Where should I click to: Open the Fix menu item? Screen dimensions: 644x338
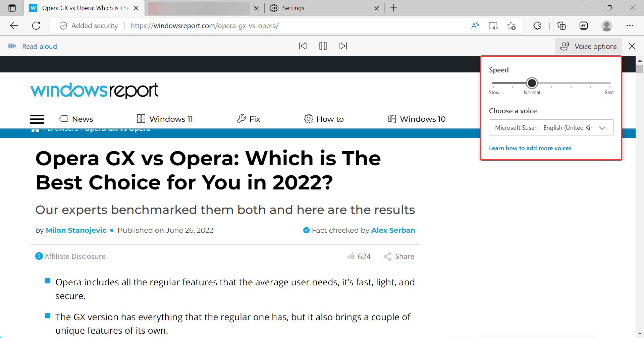248,119
